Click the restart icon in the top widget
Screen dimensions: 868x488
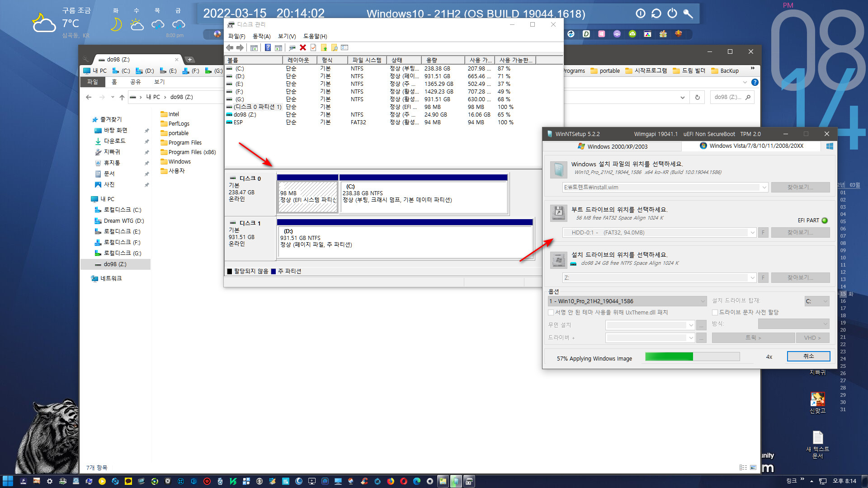(x=656, y=14)
